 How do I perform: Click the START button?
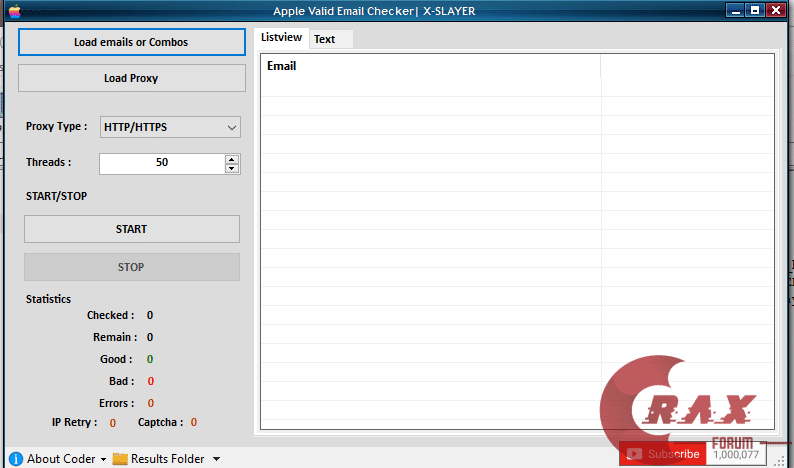coord(132,229)
